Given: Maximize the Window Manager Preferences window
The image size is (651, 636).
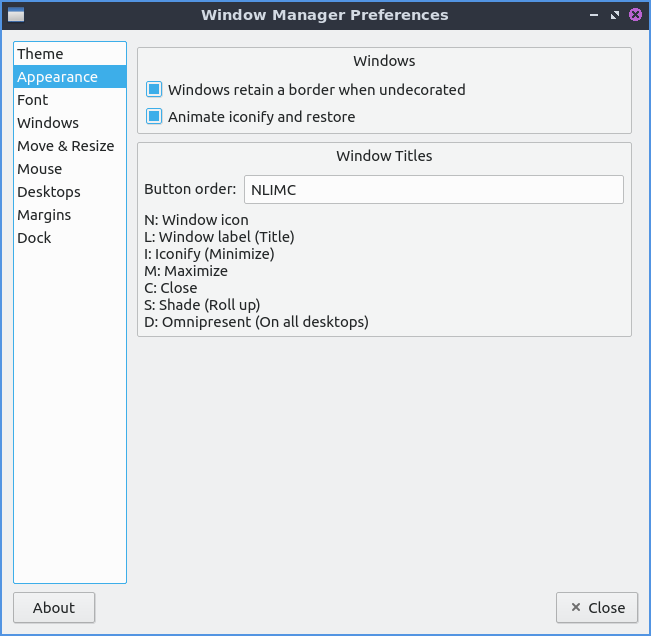Looking at the screenshot, I should click(614, 15).
